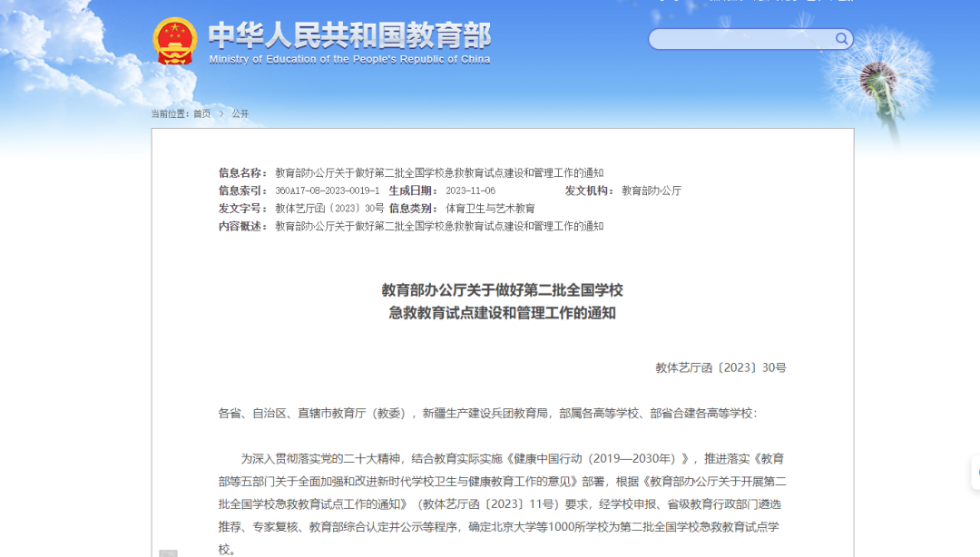980x557 pixels.
Task: Click the 信息类别 value 体育卫生与艺术教育
Action: 490,209
